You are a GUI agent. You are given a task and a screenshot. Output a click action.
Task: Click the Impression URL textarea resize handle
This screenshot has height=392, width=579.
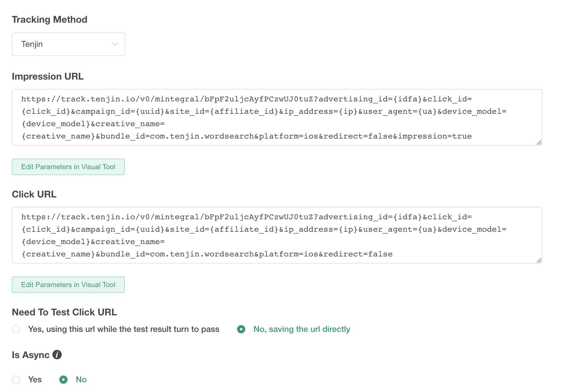pos(539,142)
